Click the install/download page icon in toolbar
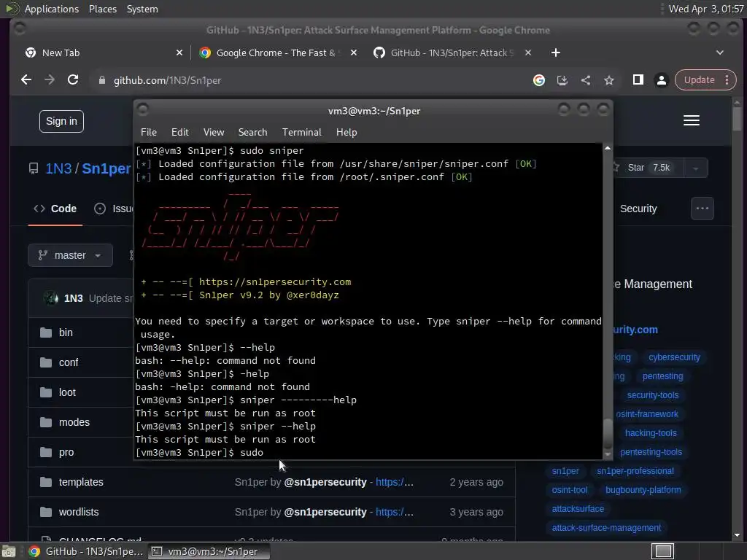The width and height of the screenshot is (747, 560). point(562,80)
